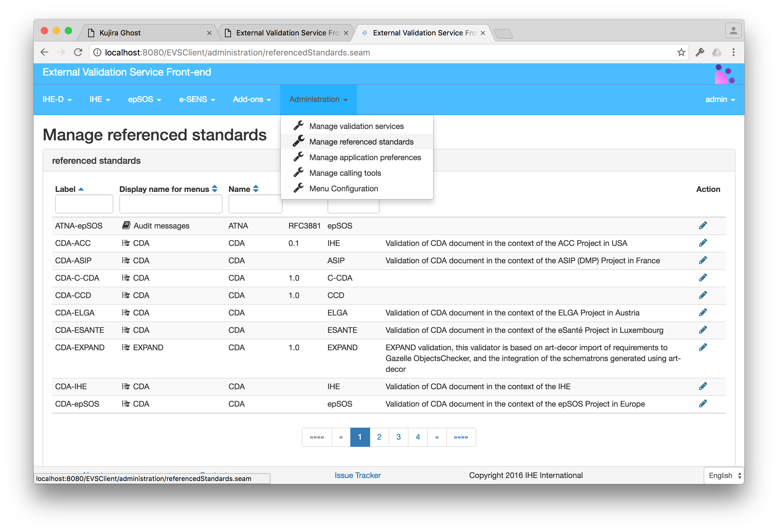Viewport: 778px width, 532px height.
Task: Sort by Name column arrows
Action: coord(256,189)
